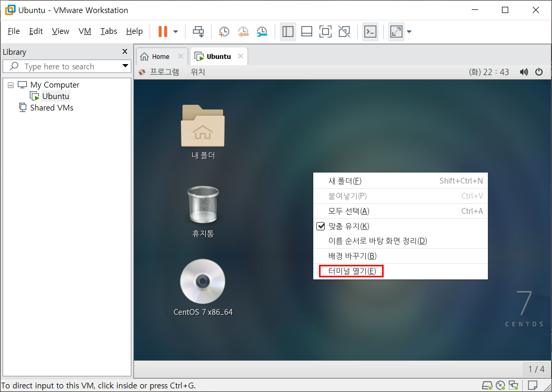The height and width of the screenshot is (392, 552).
Task: Select My Computer in the library
Action: pyautogui.click(x=55, y=85)
